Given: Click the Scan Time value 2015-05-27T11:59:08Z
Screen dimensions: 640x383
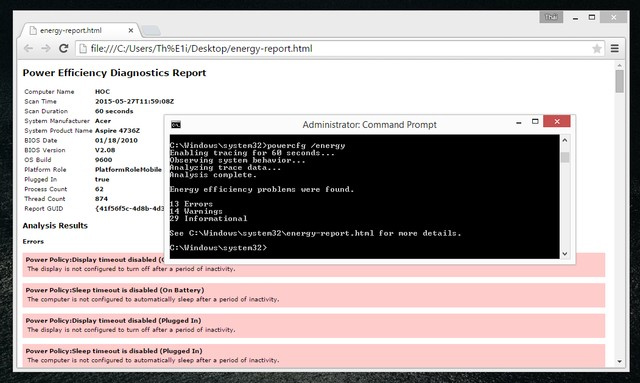Looking at the screenshot, I should (134, 101).
